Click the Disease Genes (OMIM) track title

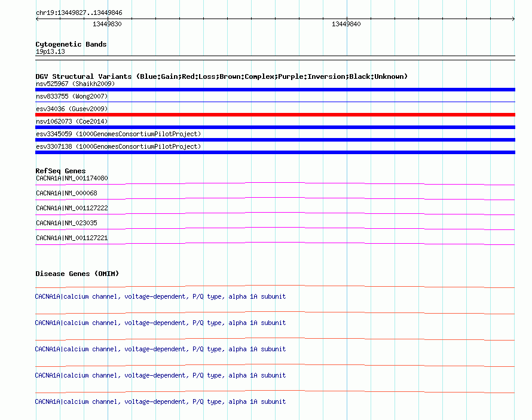pos(77,274)
